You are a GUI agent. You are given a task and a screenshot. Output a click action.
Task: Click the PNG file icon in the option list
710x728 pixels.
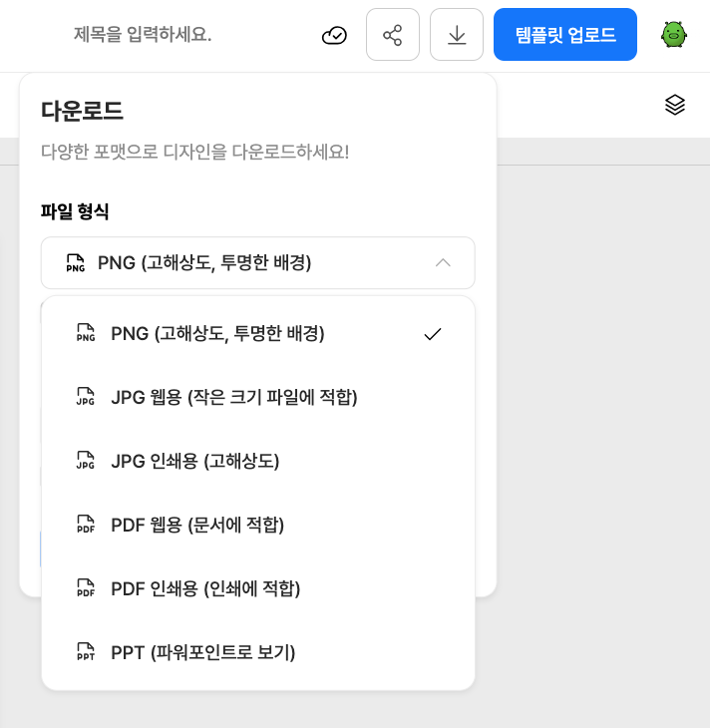coord(86,333)
